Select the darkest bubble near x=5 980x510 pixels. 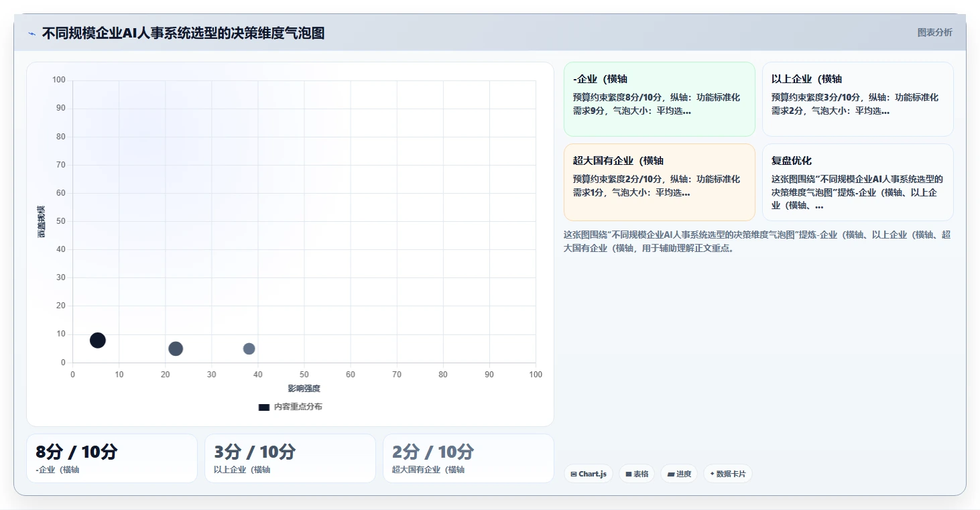tap(98, 340)
